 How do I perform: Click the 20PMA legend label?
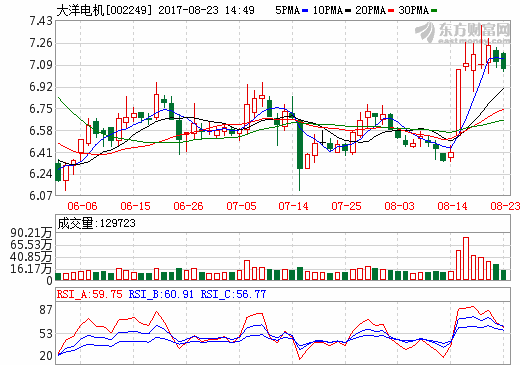[x=370, y=10]
